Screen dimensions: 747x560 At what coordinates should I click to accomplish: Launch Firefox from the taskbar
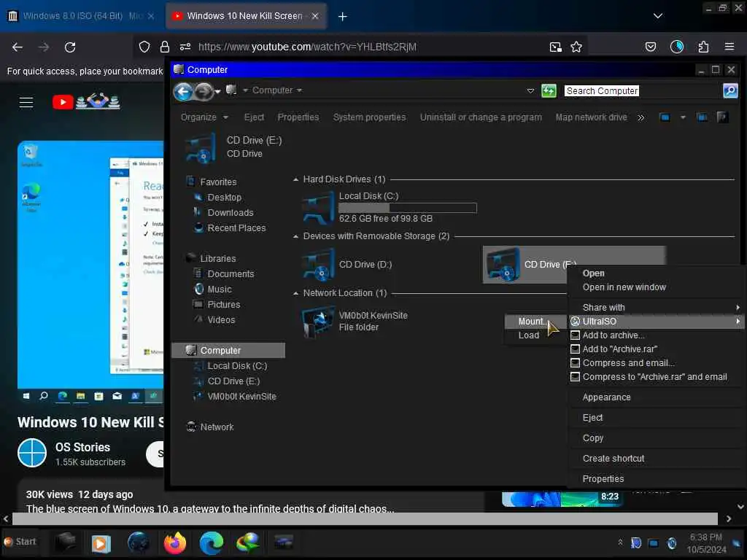pos(175,542)
